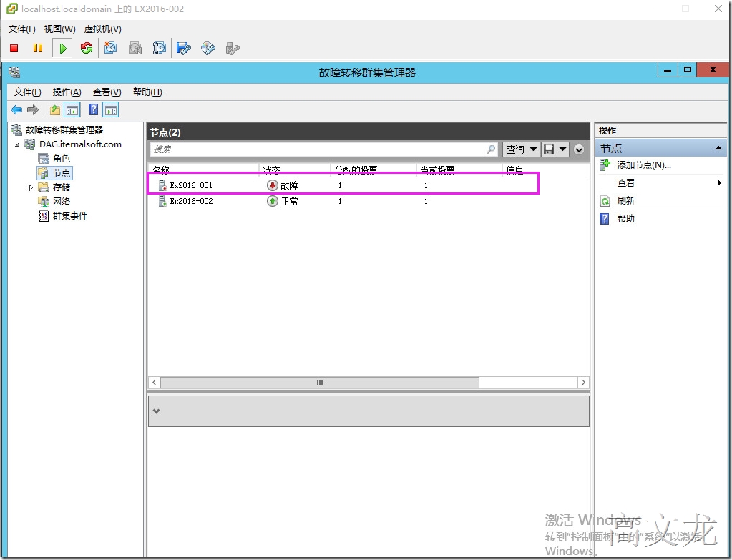Collapse the 节点 actions section
This screenshot has width=732, height=560.
[x=718, y=148]
